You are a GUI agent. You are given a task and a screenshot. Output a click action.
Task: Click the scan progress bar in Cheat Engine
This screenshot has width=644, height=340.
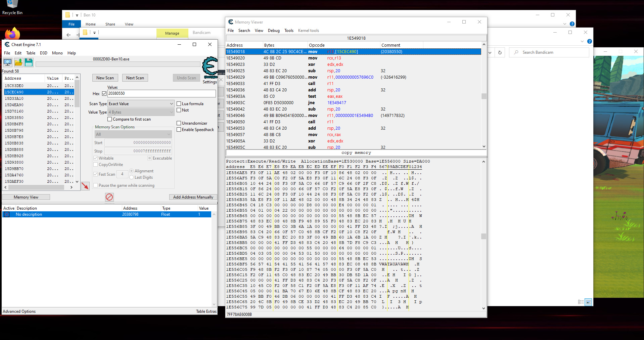[x=118, y=64]
